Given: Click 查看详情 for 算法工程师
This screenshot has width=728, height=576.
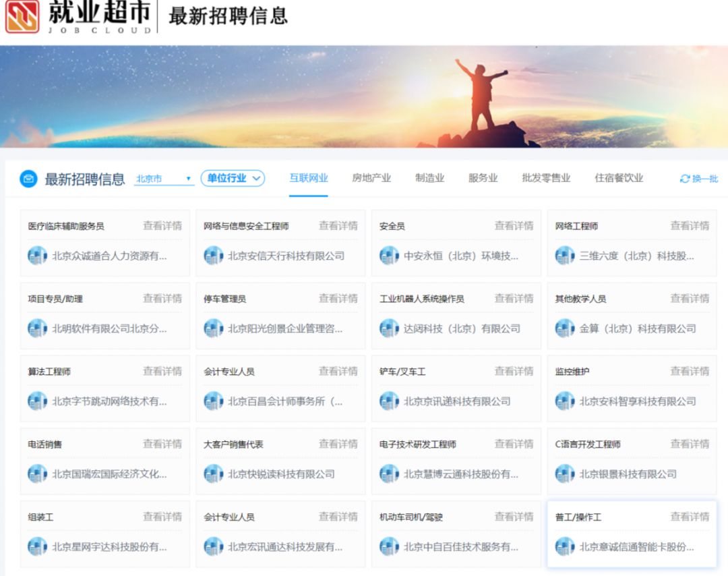Looking at the screenshot, I should click(x=162, y=372).
